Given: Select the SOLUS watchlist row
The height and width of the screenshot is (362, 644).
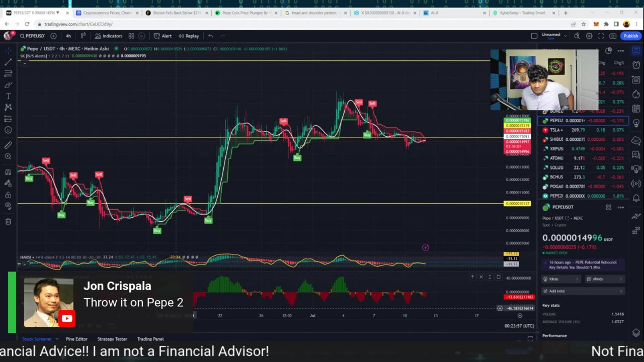Looking at the screenshot, I should coord(583,167).
